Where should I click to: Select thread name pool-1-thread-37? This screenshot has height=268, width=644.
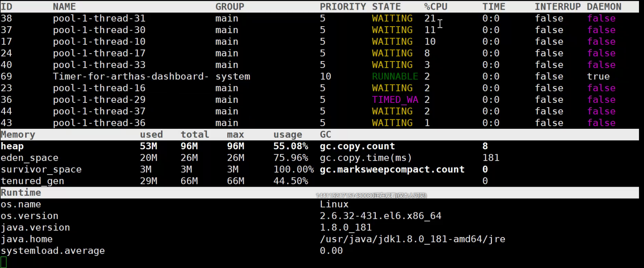tap(99, 111)
